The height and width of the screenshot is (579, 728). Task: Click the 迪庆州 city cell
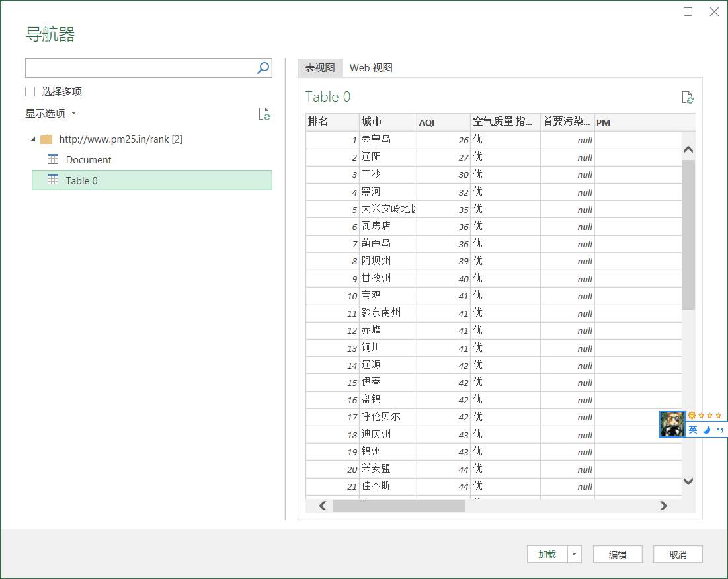coord(387,434)
